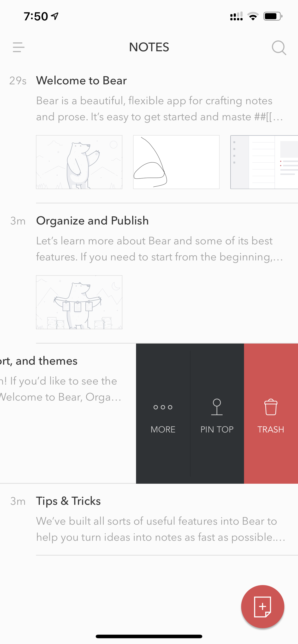
Task: Tap the NOTES header title
Action: [149, 47]
